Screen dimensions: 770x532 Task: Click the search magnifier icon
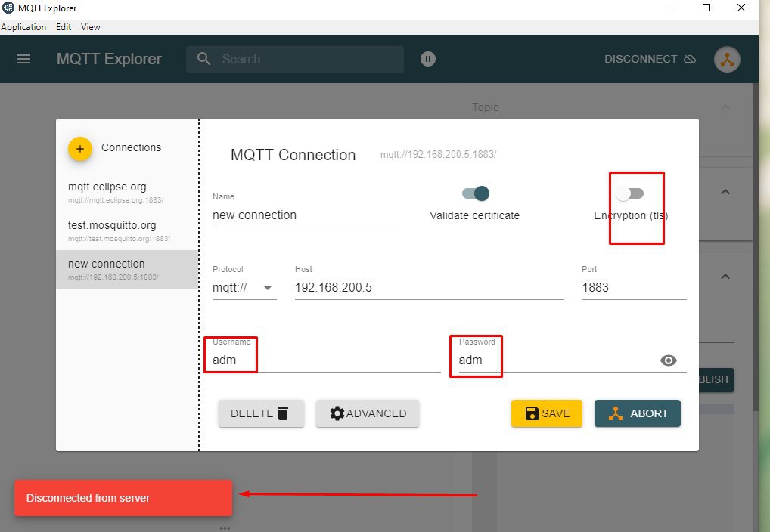203,59
